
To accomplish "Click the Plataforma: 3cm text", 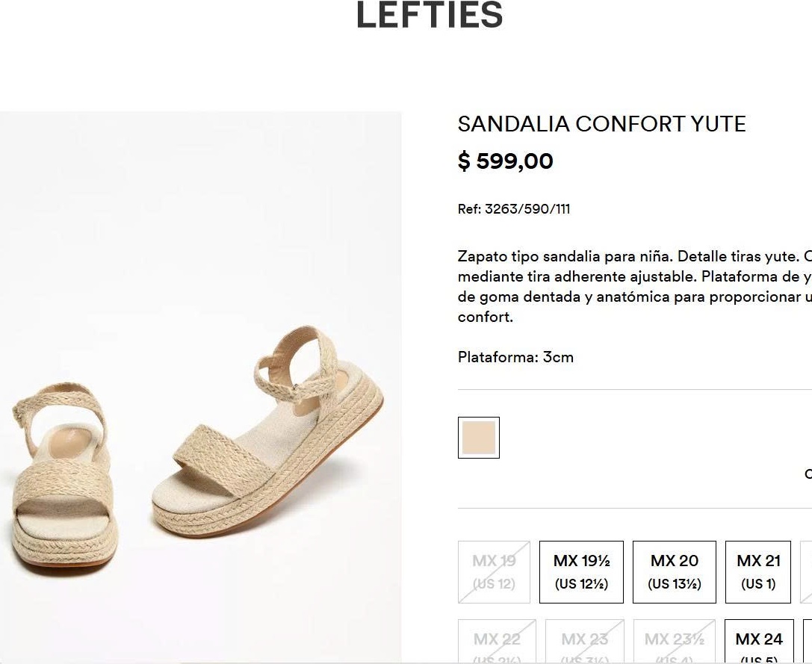I will 515,357.
